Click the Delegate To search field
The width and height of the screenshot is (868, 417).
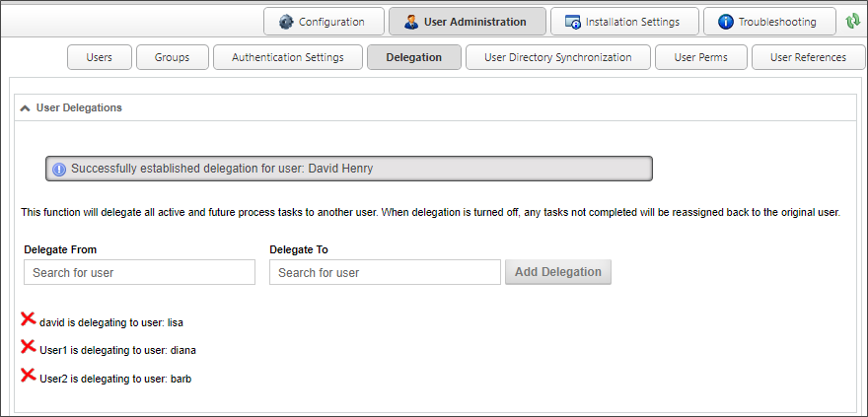click(x=385, y=272)
